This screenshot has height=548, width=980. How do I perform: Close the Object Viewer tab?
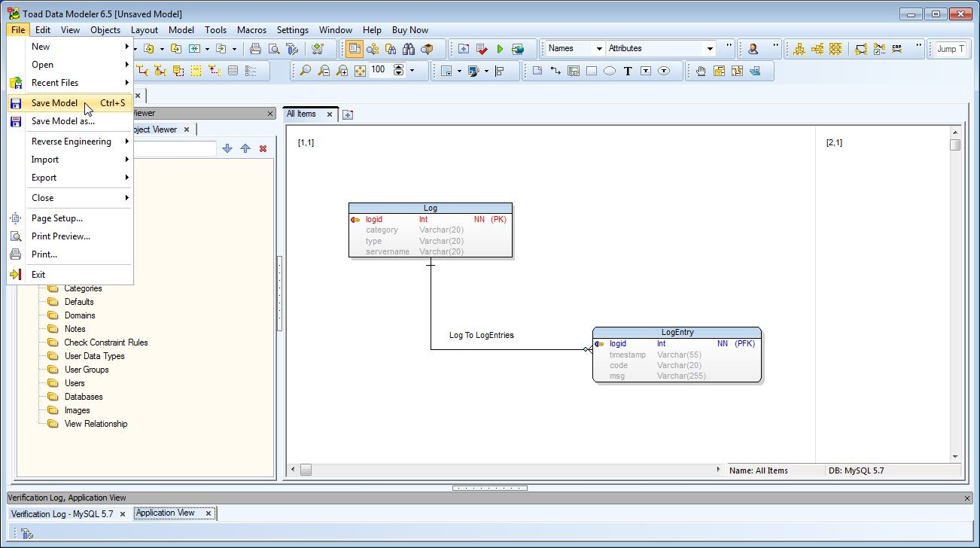click(187, 129)
